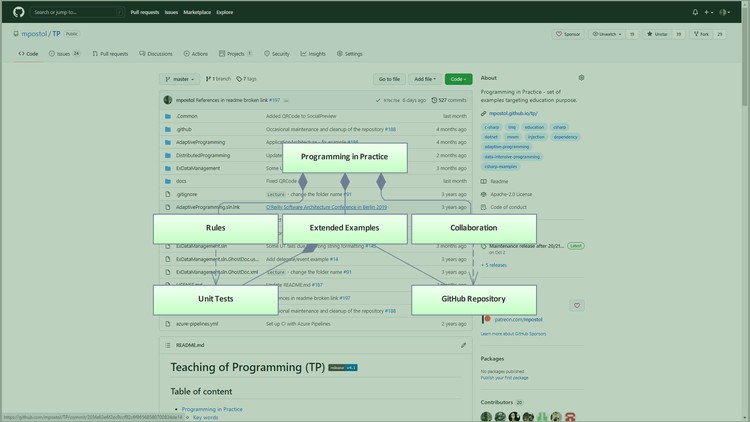Open the 527 commits history
750x422 pixels.
click(x=449, y=100)
